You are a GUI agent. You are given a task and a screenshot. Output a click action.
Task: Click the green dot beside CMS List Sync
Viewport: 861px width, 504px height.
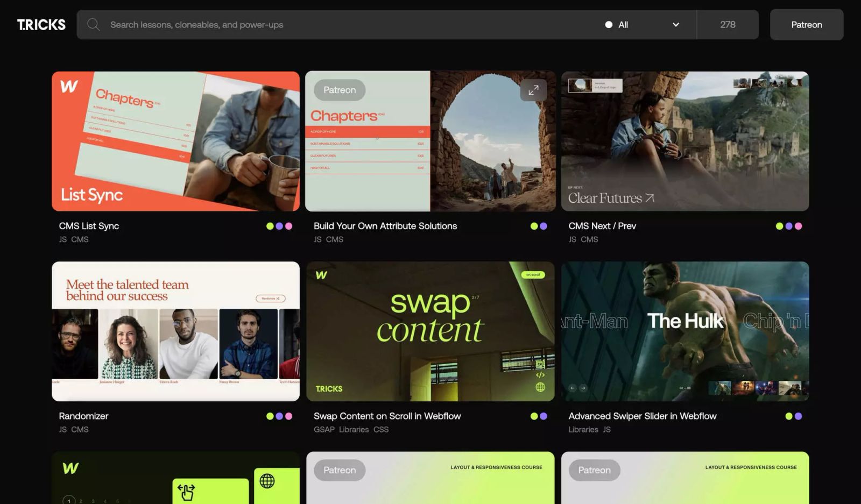coord(270,226)
